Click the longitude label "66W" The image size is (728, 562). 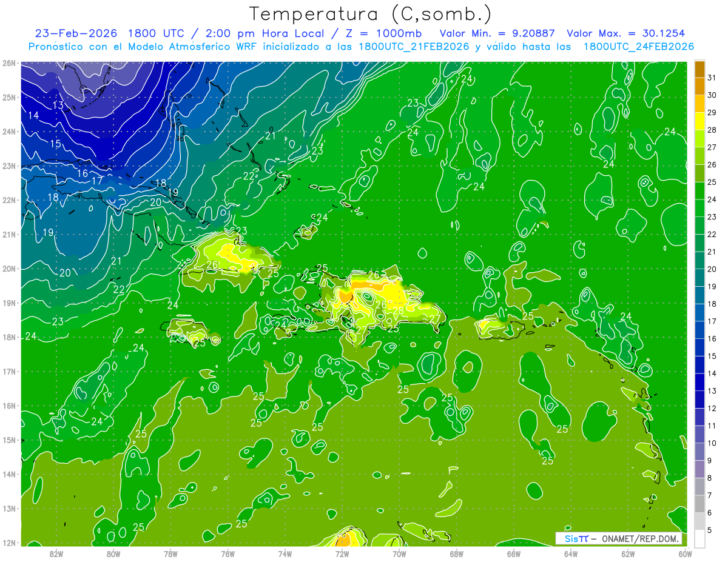click(x=514, y=554)
